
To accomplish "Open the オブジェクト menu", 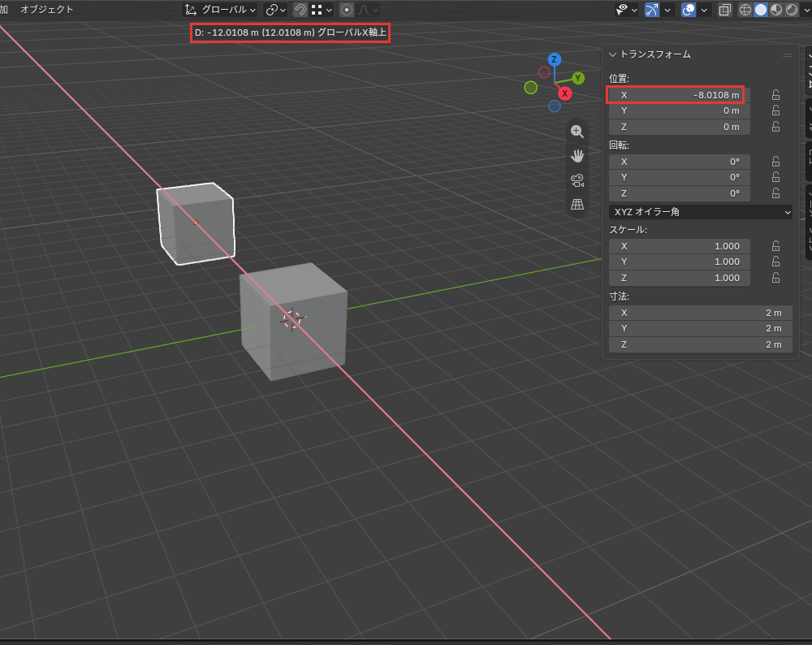I will point(46,9).
